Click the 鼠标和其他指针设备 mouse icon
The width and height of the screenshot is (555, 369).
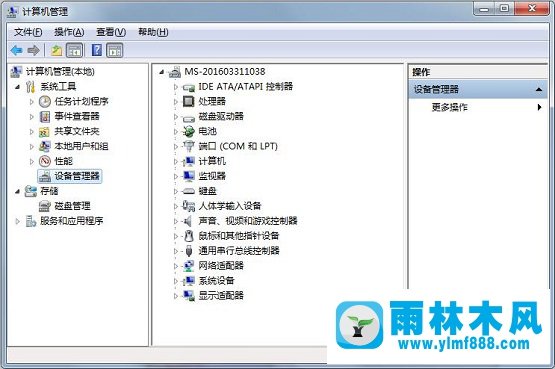[189, 236]
